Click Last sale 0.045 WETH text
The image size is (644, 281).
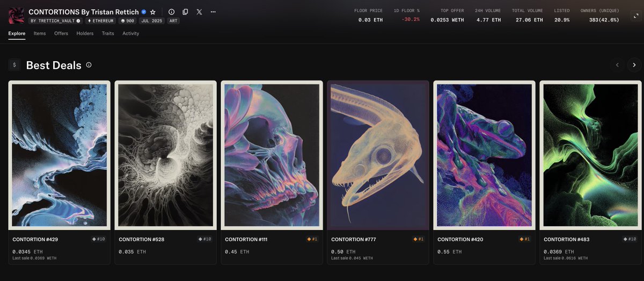[x=352, y=258]
